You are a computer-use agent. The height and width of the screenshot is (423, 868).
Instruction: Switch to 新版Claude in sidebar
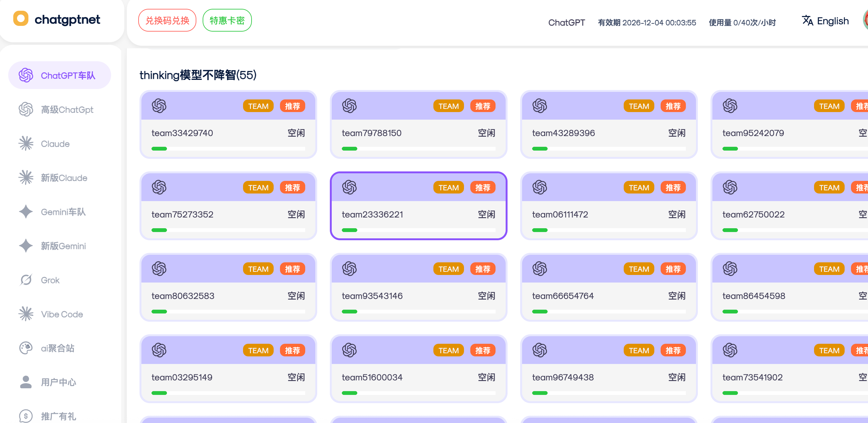click(64, 178)
